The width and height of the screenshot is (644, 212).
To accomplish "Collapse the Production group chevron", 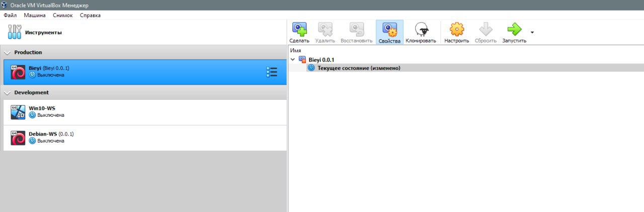I will click(8, 52).
